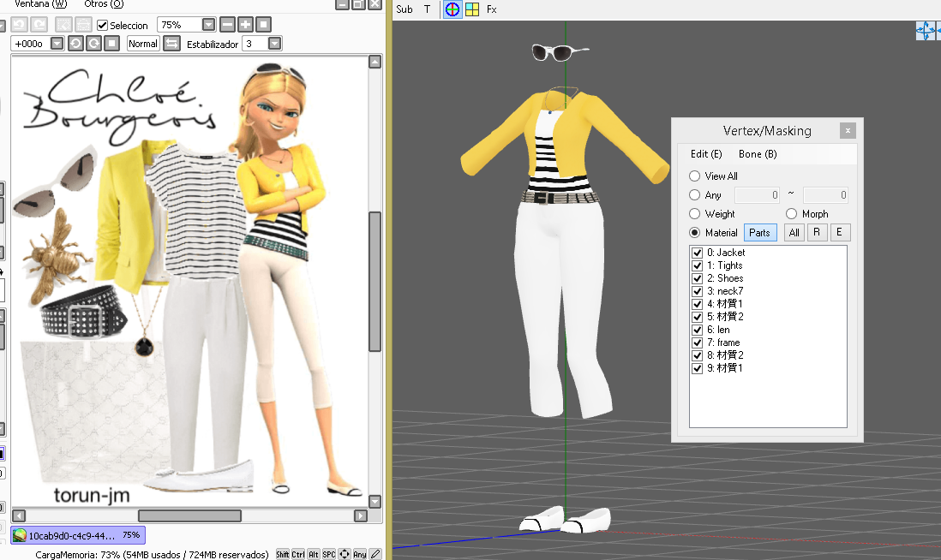This screenshot has height=560, width=941.
Task: Rotate canvas counterclockwise
Action: click(75, 44)
